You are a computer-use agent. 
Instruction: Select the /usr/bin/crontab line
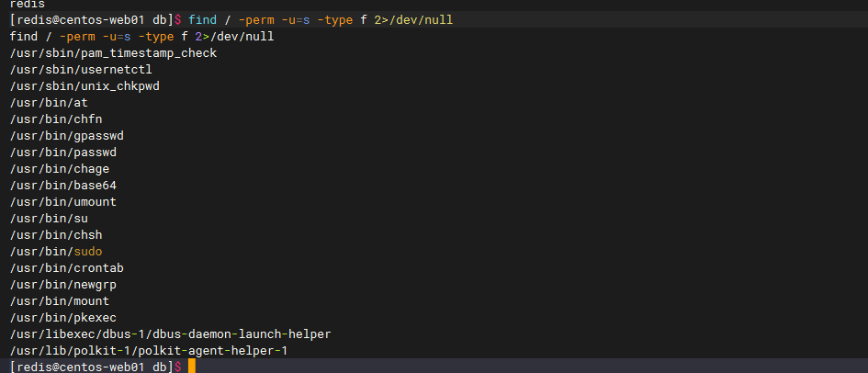point(66,268)
